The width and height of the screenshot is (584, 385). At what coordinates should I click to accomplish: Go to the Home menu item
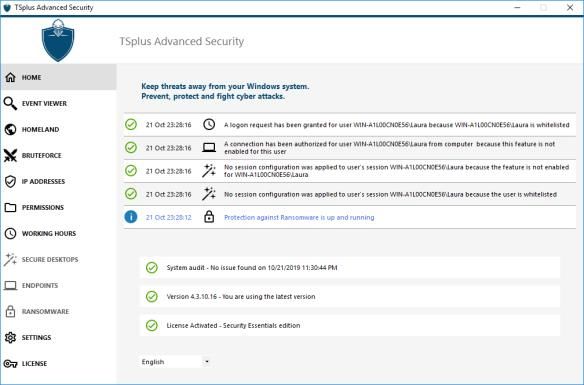pos(58,77)
